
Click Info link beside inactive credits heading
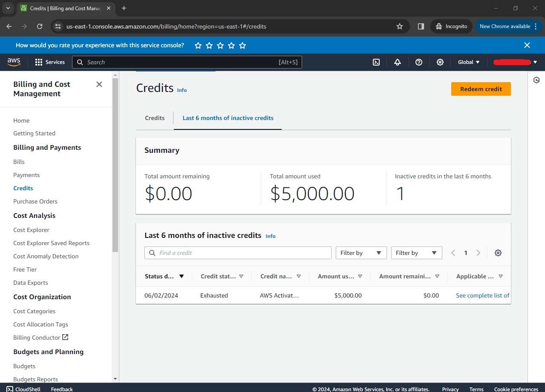271,236
